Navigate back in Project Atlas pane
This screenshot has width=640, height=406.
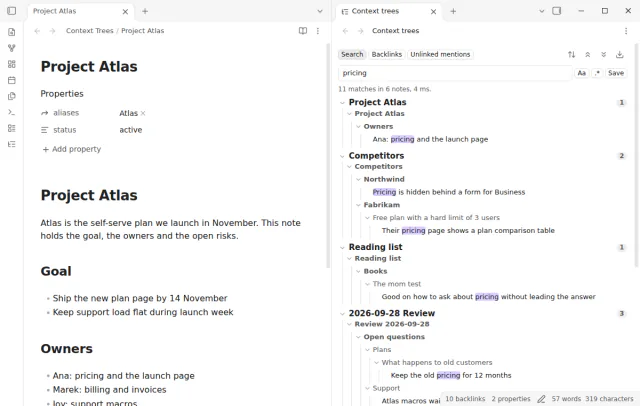click(x=37, y=31)
